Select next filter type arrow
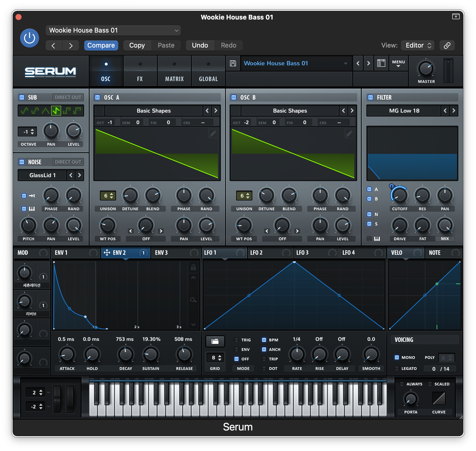 pyautogui.click(x=454, y=111)
